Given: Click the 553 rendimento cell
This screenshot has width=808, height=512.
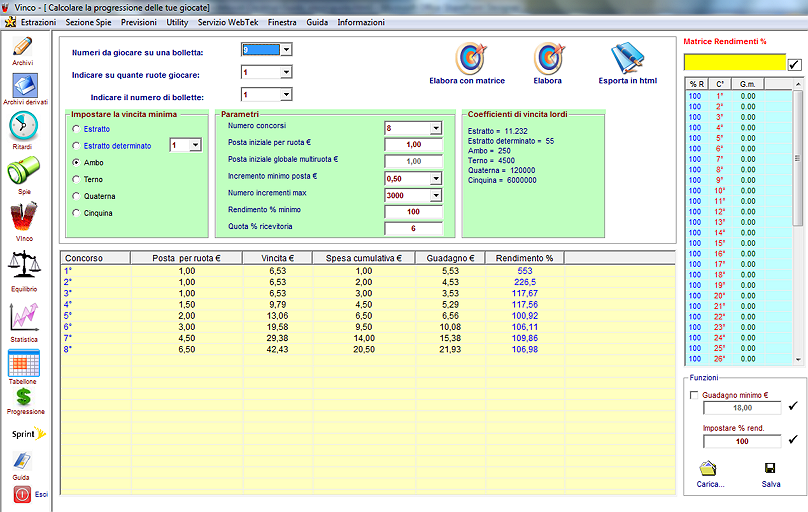Looking at the screenshot, I should [525, 271].
